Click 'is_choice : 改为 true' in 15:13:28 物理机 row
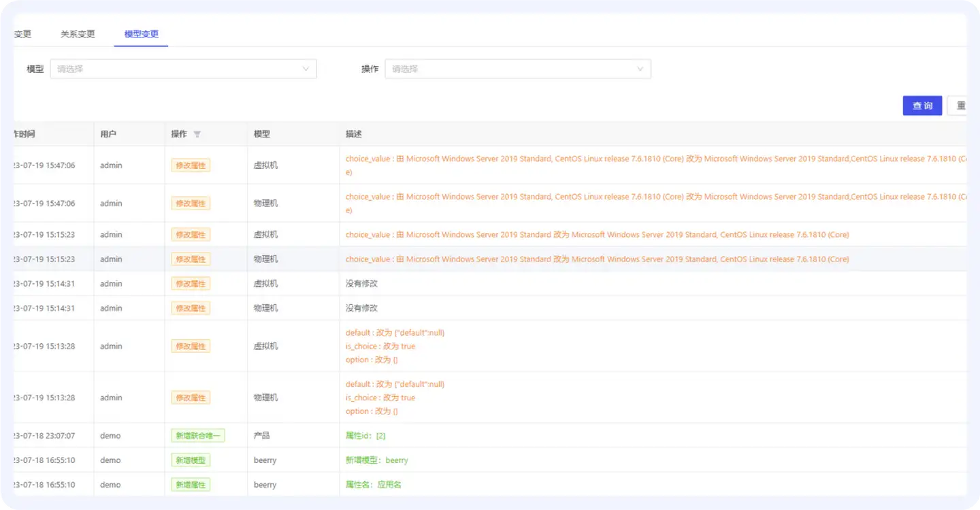Screen dimensions: 980x510 pyautogui.click(x=380, y=398)
